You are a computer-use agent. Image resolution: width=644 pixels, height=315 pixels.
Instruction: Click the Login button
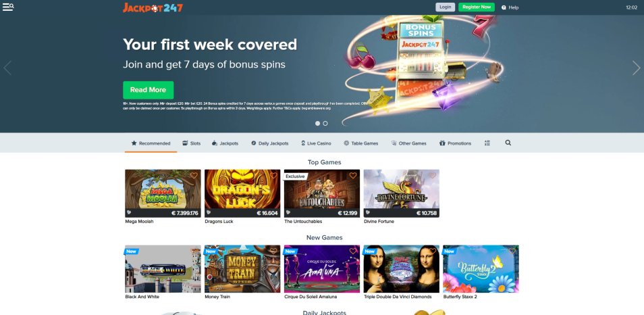point(446,7)
